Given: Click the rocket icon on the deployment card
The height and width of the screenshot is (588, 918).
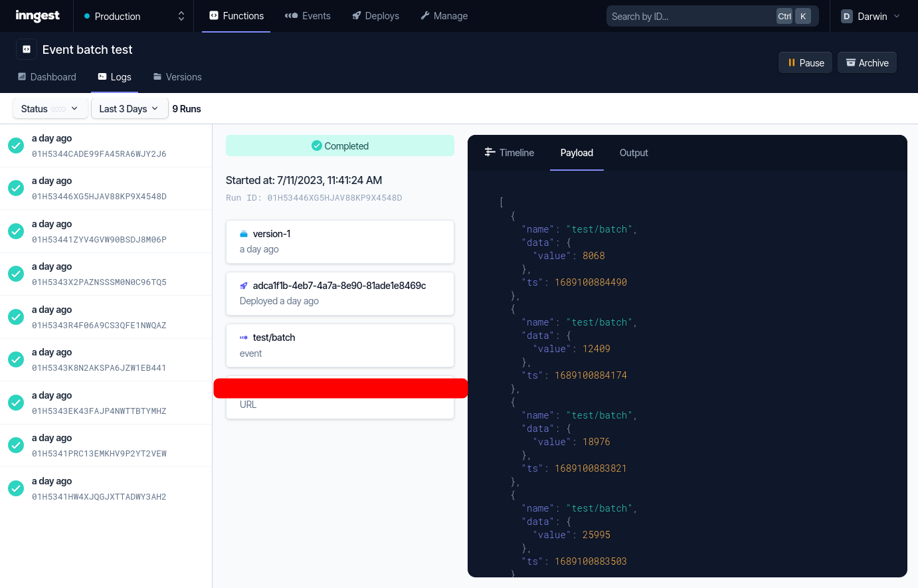Looking at the screenshot, I should coord(242,285).
